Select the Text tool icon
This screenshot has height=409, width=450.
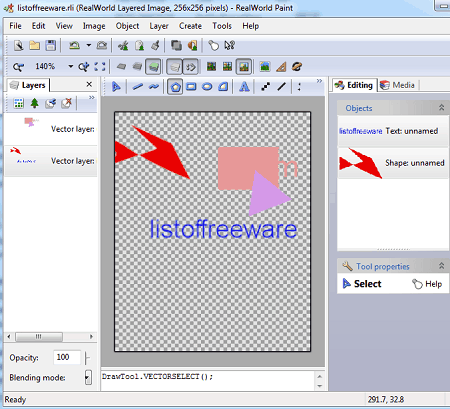pos(244,87)
